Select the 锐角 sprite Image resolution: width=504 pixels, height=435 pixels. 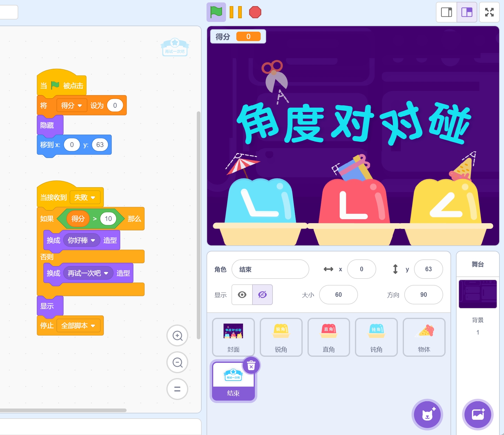click(x=281, y=337)
